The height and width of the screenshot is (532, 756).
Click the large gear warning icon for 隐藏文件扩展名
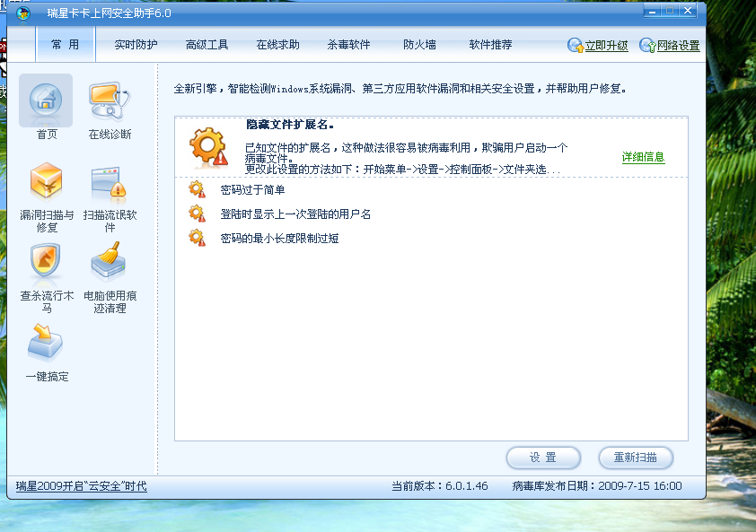point(208,147)
